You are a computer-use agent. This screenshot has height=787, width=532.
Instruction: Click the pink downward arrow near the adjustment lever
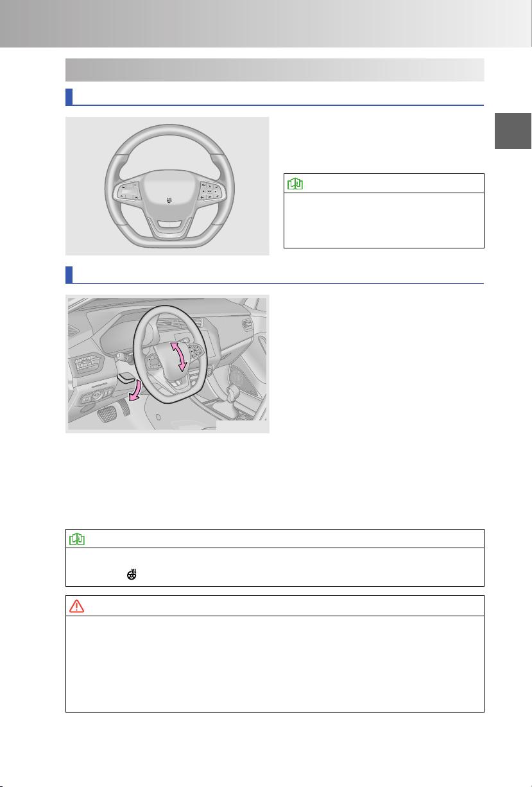(x=135, y=390)
